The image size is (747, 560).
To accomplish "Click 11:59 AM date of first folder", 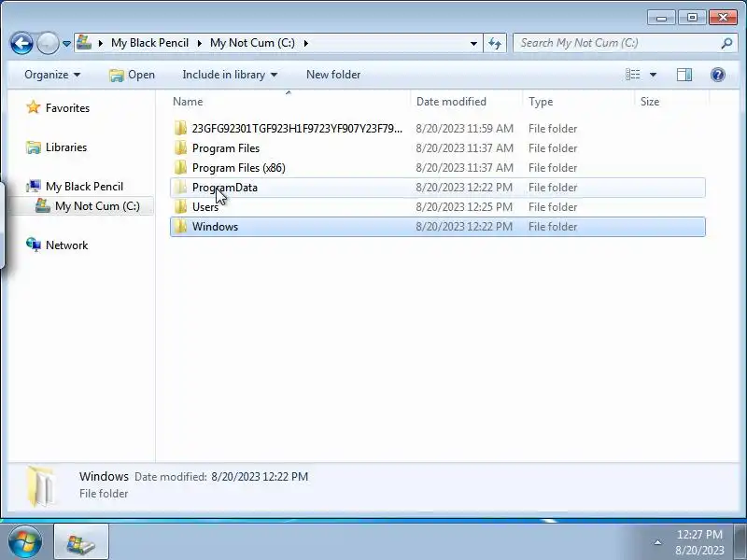I will click(x=464, y=129).
